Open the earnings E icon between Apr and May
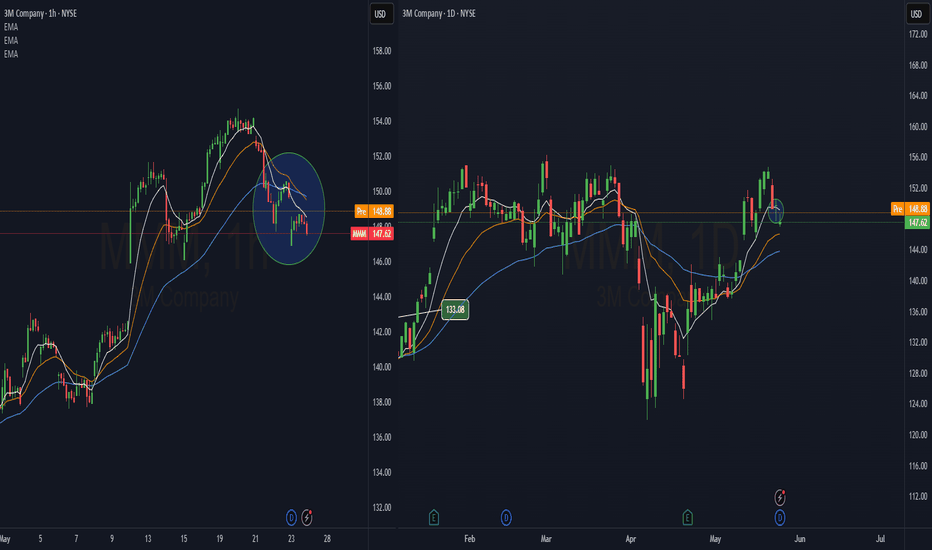Image resolution: width=932 pixels, height=550 pixels. tap(688, 518)
